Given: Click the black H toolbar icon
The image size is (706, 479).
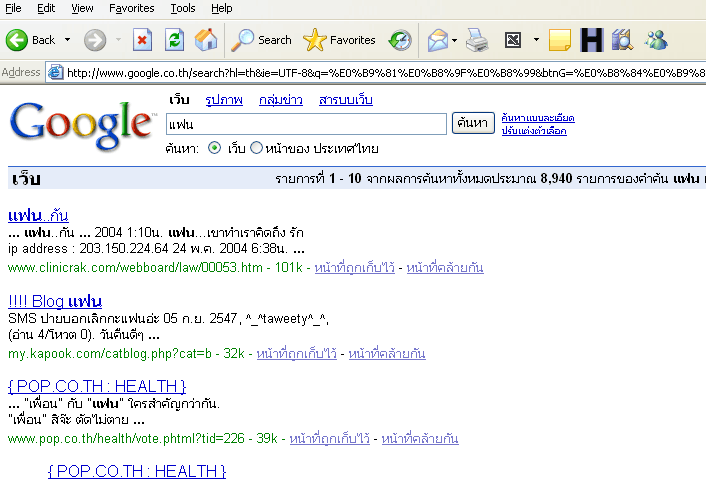Looking at the screenshot, I should [592, 40].
